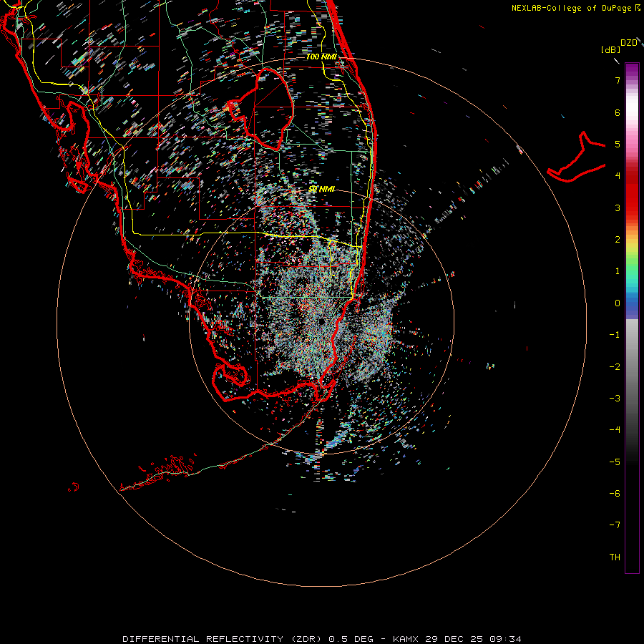Click the "50 NMI" range ring label
The width and height of the screenshot is (644, 644).
tap(321, 189)
